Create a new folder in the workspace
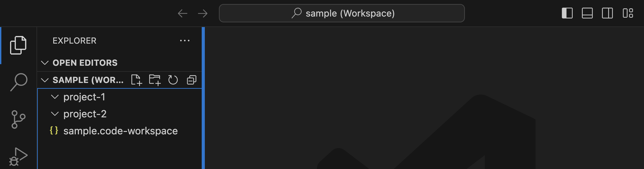 [155, 80]
